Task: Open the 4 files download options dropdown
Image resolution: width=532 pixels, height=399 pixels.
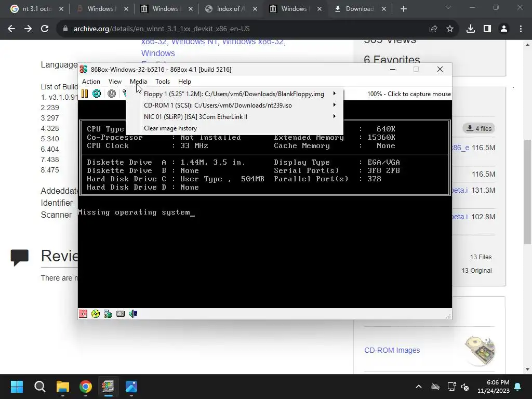Action: [479, 129]
